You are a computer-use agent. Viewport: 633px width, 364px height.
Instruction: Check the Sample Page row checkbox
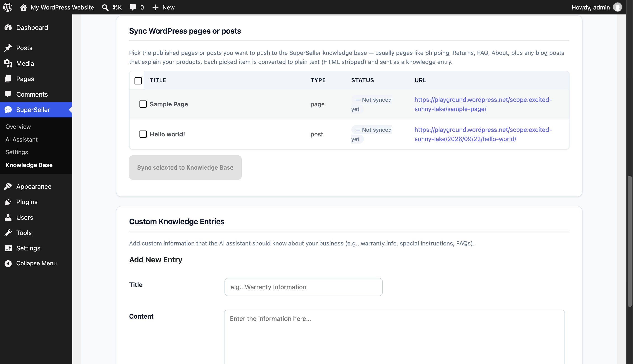(143, 104)
